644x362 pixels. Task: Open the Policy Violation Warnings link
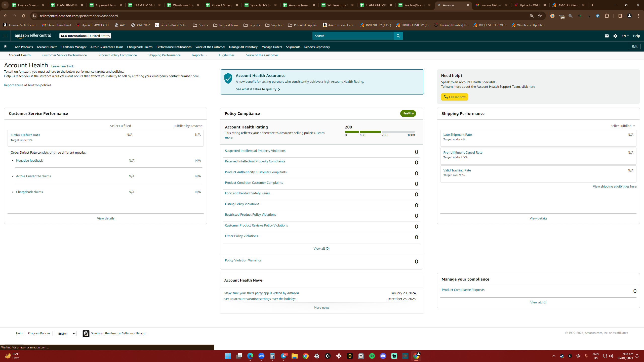pos(243,260)
